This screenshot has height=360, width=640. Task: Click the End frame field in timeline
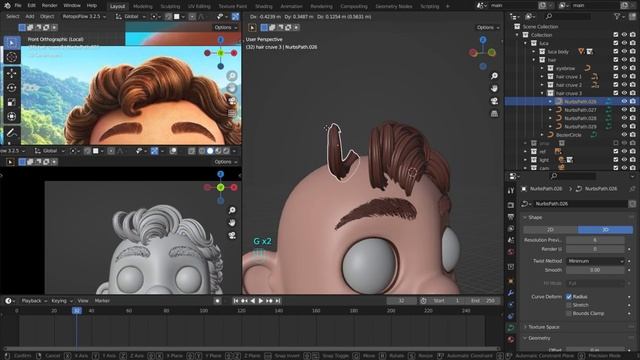(483, 301)
